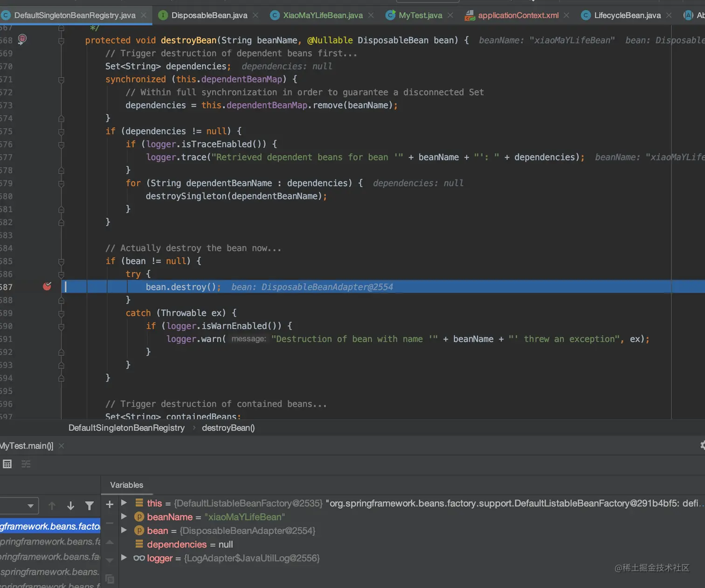Click the move watch down arrow icon

pyautogui.click(x=110, y=560)
